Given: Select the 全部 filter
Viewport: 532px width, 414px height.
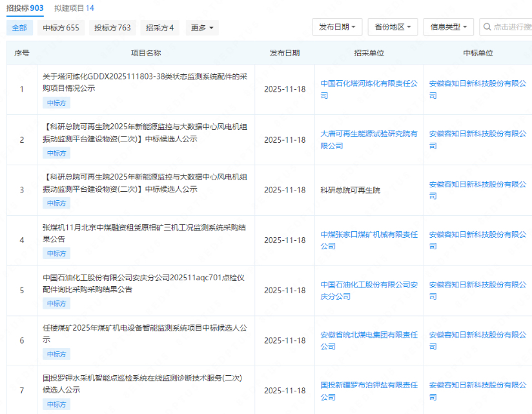Looking at the screenshot, I should [19, 28].
